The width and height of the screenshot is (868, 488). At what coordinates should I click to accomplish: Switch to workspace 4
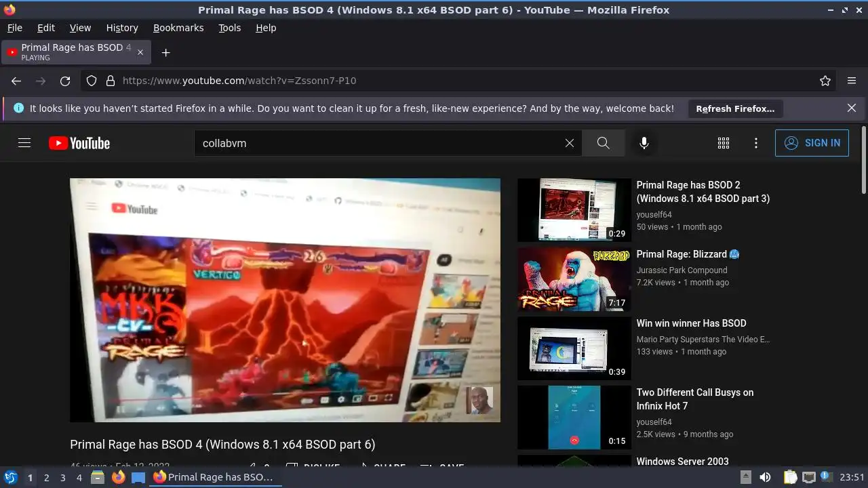click(79, 478)
